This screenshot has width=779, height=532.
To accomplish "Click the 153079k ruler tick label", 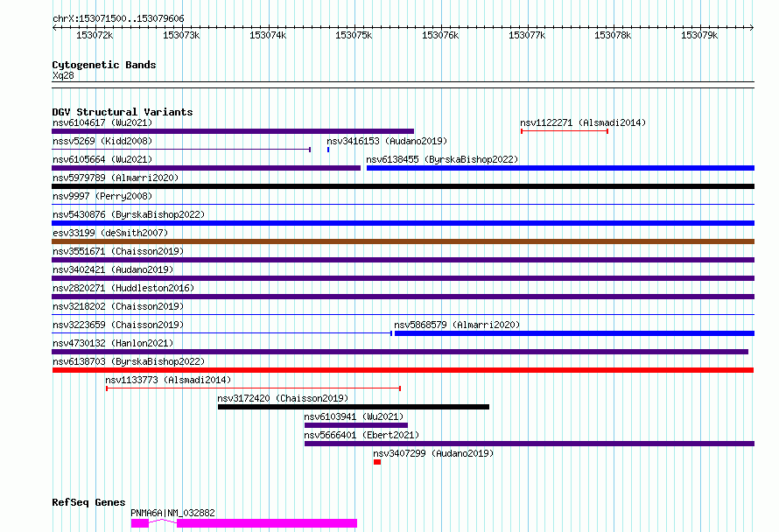I will pos(699,35).
